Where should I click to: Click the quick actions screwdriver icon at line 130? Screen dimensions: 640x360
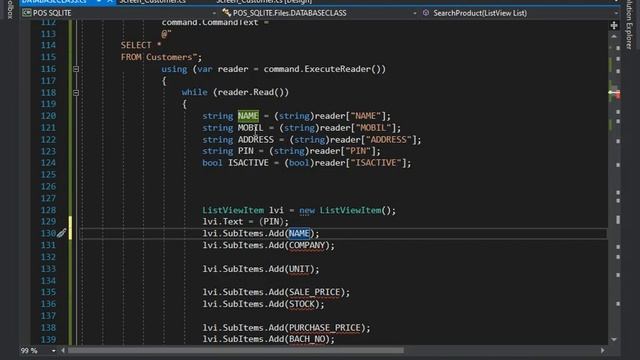(x=61, y=233)
